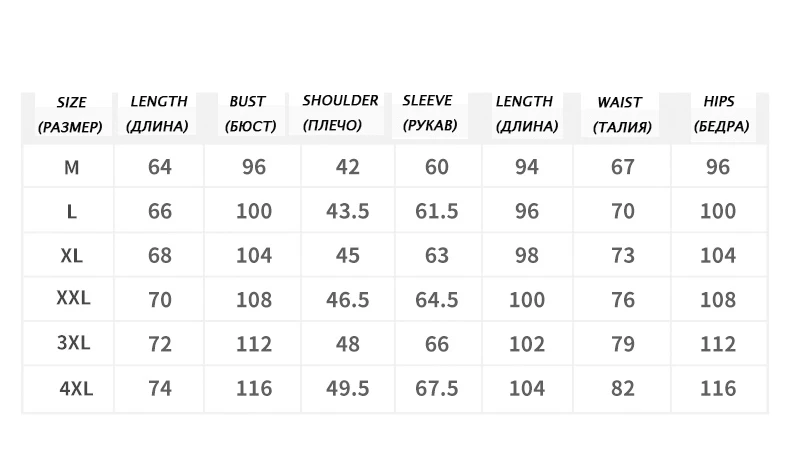Select sleeve value 61.5 in the table

(438, 211)
